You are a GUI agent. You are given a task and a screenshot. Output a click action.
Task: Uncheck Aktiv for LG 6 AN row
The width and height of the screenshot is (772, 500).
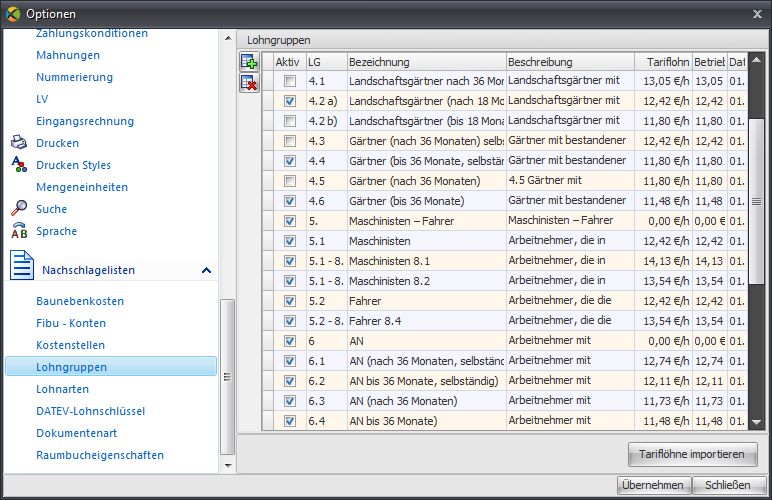[290, 341]
